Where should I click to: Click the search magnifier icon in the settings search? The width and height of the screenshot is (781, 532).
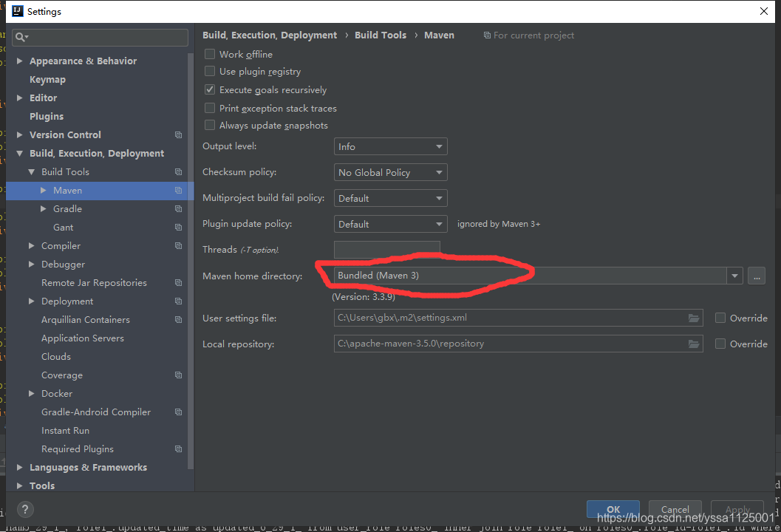click(x=21, y=37)
